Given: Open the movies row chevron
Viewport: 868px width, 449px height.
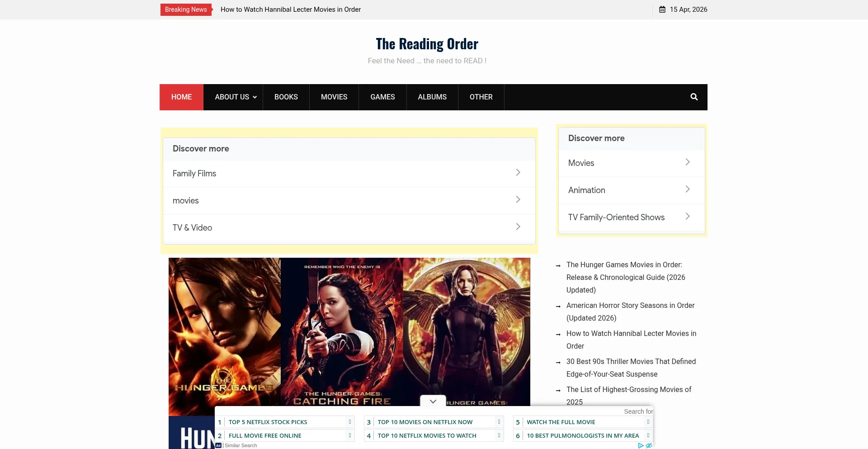Looking at the screenshot, I should pyautogui.click(x=518, y=199).
